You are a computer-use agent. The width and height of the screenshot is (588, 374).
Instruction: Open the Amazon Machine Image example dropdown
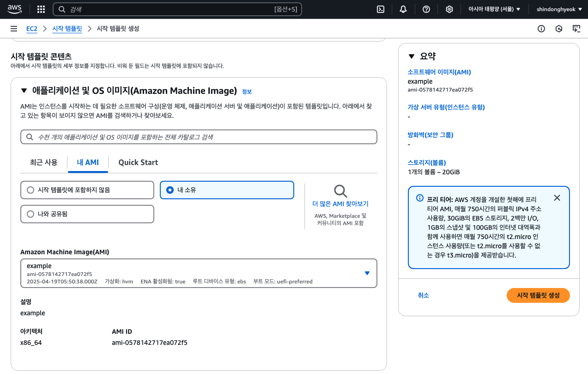point(199,273)
